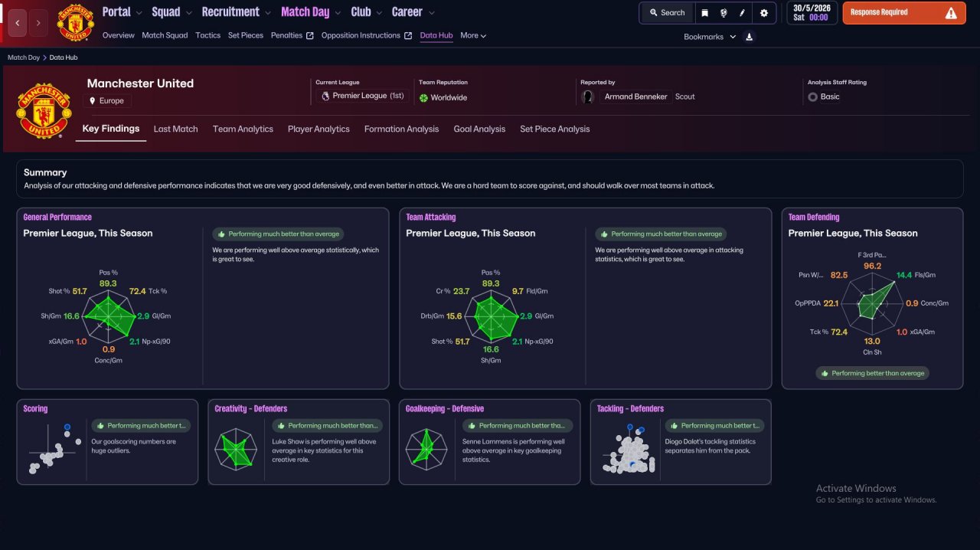Click the Summary heading text

[45, 172]
